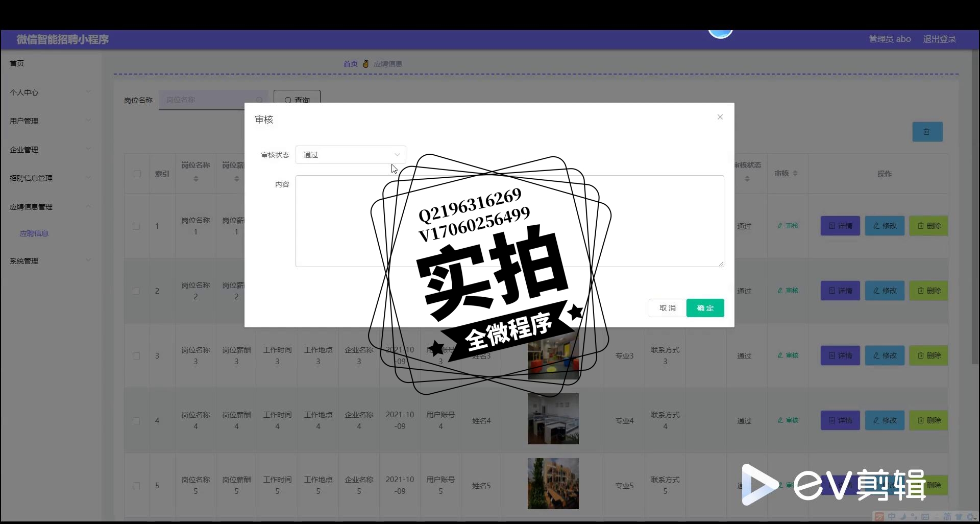Open 详情 for row 3
980x524 pixels.
coord(840,355)
